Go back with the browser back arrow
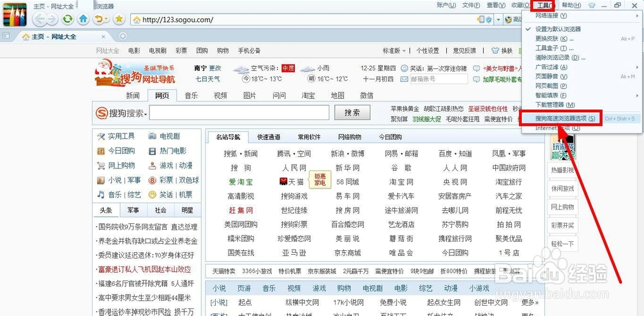This screenshot has height=316, width=644. coord(39,19)
